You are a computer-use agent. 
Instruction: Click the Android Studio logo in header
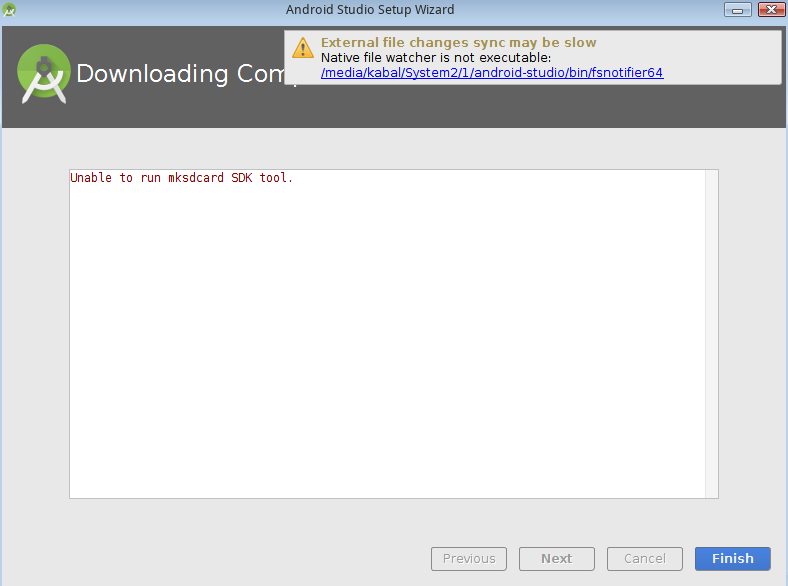44,73
